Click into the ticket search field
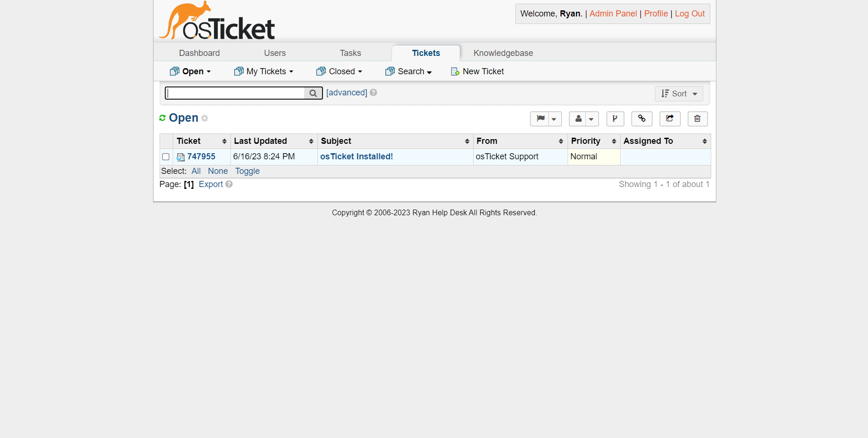This screenshot has width=868, height=438. tap(236, 93)
